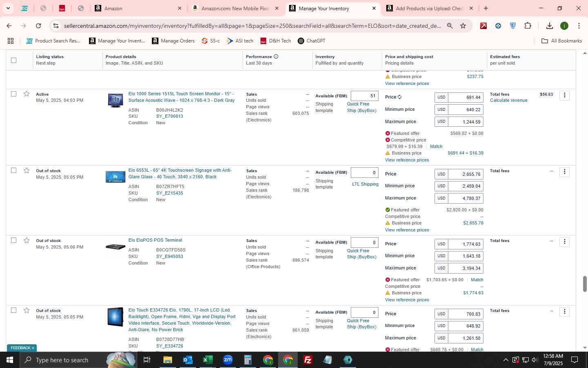Image resolution: width=588 pixels, height=368 pixels.
Task: Check the Elo 6553L Touchscreen Signage row
Action: coord(13,171)
